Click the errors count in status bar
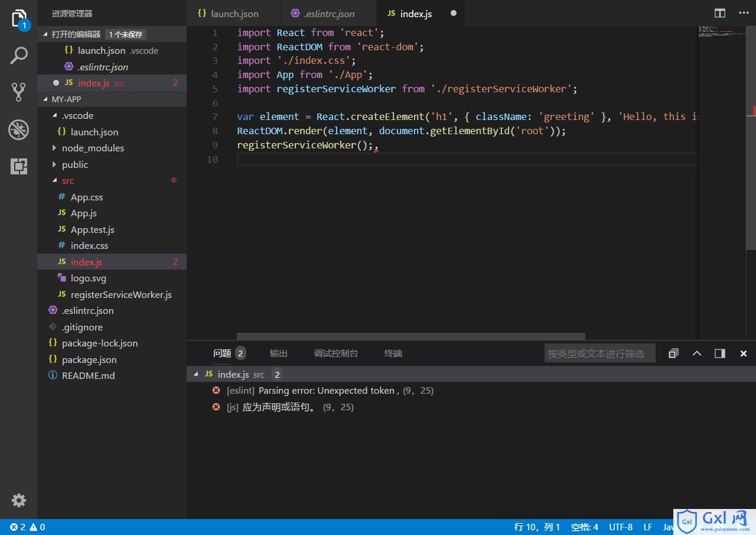This screenshot has height=535, width=756. point(18,527)
